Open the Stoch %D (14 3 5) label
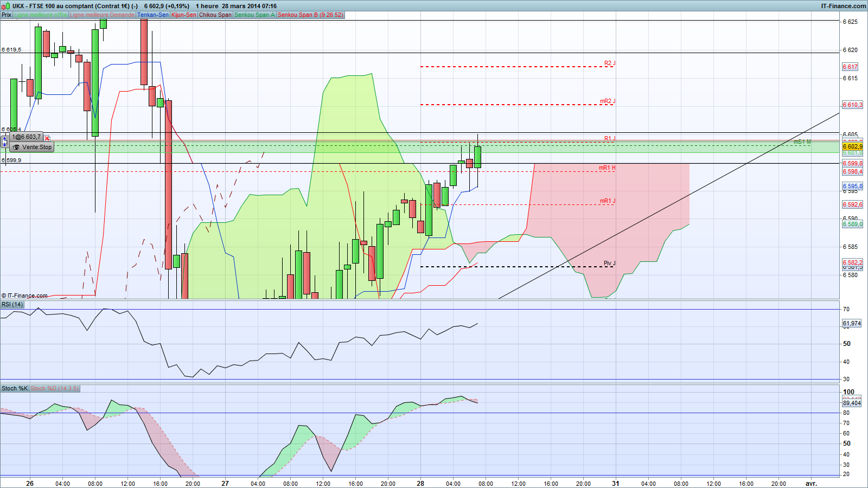 (x=54, y=388)
